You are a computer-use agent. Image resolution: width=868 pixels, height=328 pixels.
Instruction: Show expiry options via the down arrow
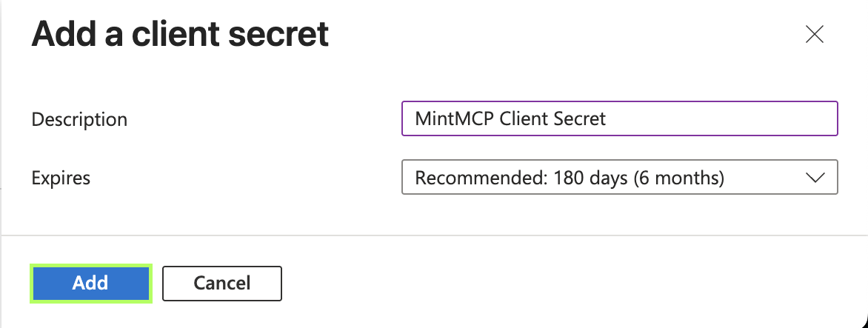[815, 178]
